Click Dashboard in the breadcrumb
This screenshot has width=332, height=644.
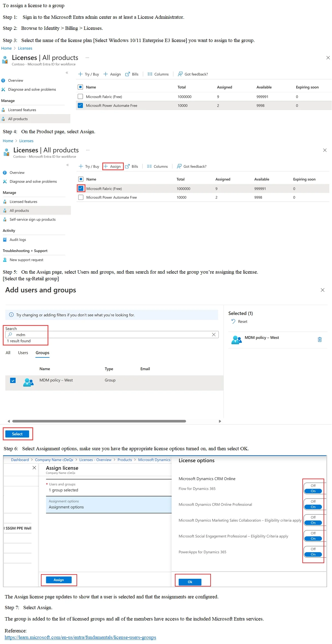[20, 460]
